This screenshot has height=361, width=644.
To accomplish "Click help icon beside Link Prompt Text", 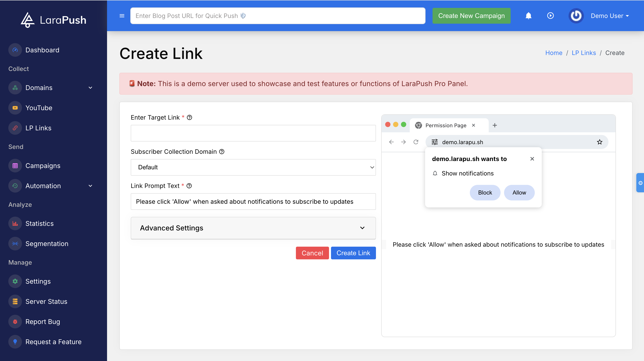I will 189,186.
